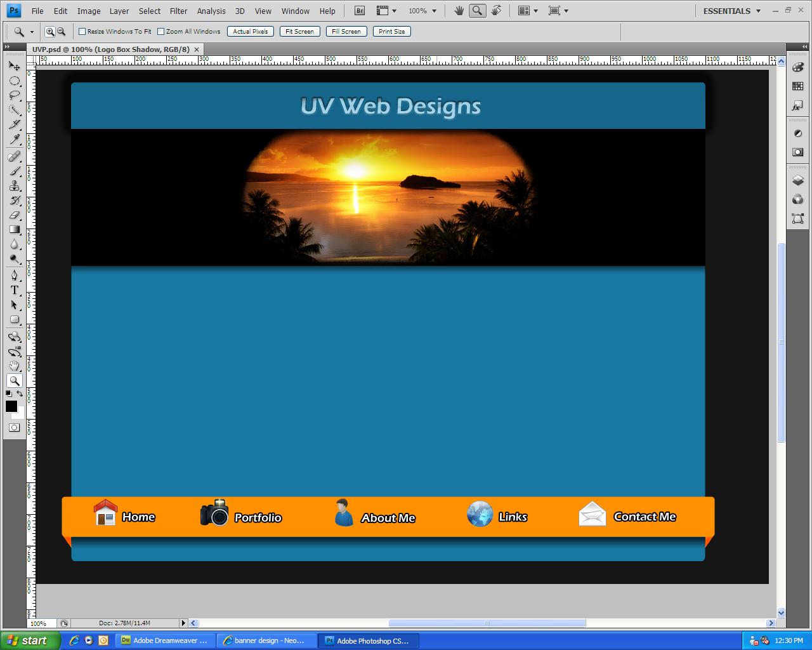Click the black foreground color swatch
Image resolution: width=812 pixels, height=650 pixels.
11,406
